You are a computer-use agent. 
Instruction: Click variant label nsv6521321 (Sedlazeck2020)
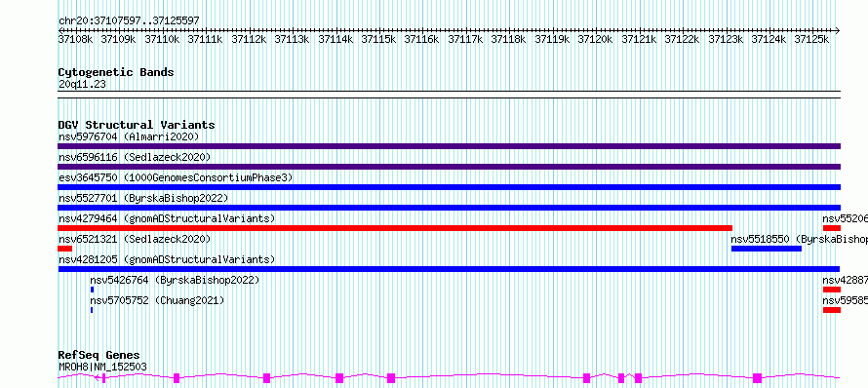135,239
